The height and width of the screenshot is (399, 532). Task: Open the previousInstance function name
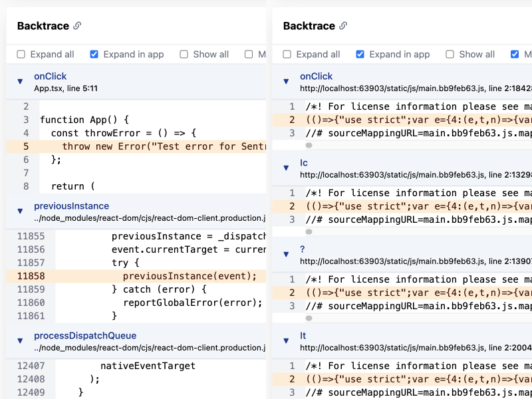tap(71, 206)
